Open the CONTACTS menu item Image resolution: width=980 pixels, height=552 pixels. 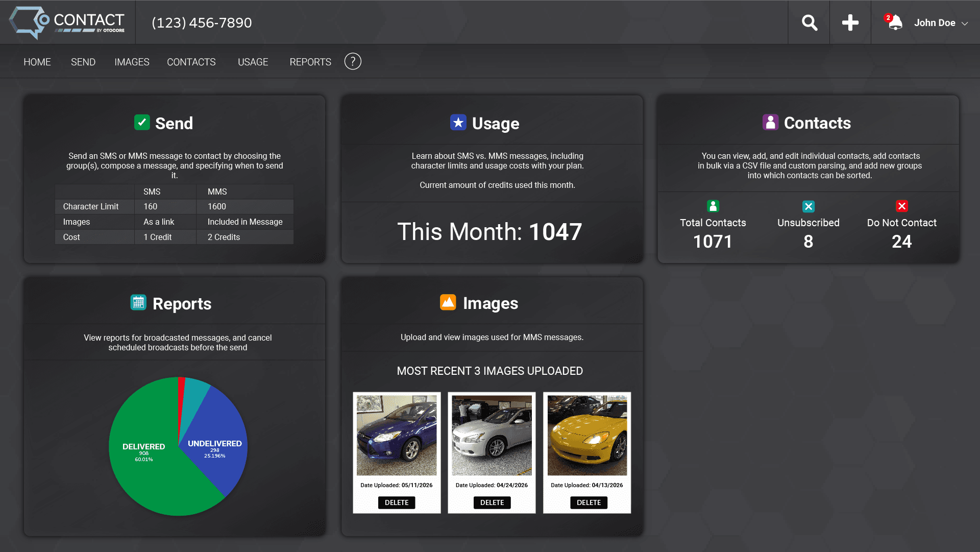(191, 62)
